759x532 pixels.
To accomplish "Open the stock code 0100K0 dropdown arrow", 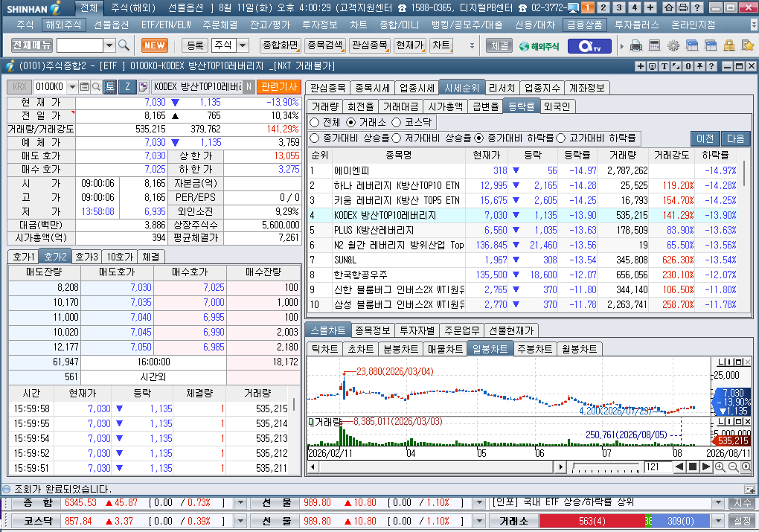I will pos(73,86).
